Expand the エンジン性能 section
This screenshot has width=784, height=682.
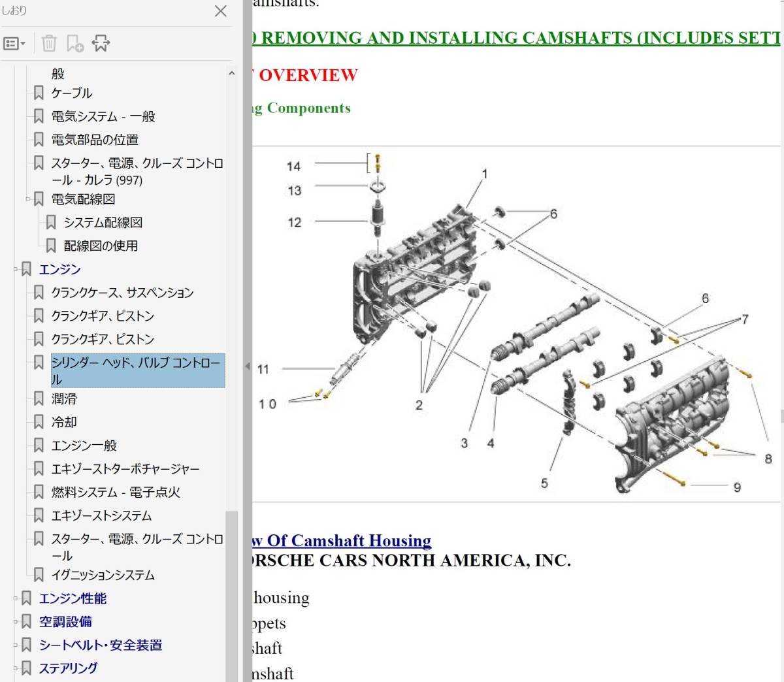[16, 598]
